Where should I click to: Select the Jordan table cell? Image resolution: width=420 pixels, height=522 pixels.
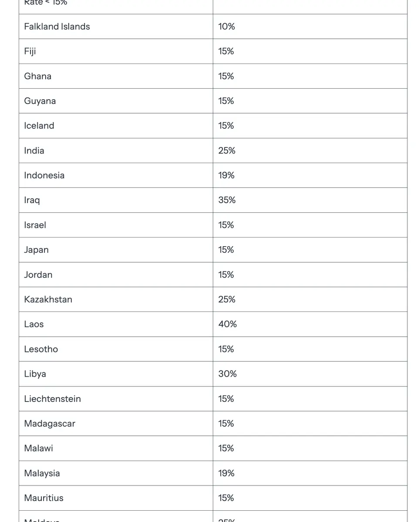[116, 274]
